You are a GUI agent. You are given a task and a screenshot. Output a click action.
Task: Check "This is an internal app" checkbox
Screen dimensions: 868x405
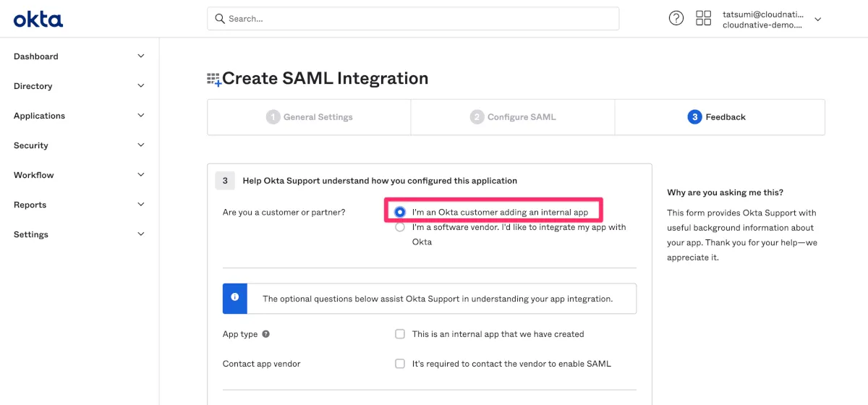pos(400,334)
